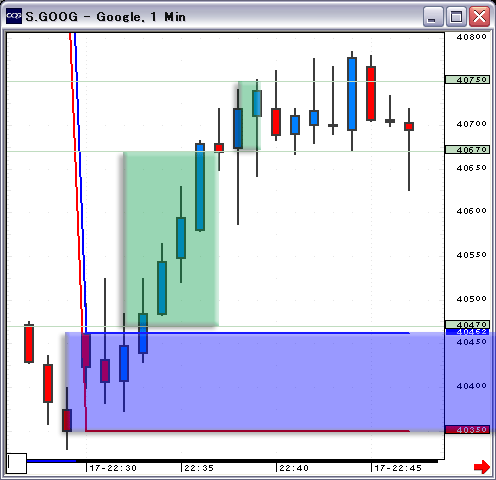This screenshot has height=480, width=496.
Task: Click the 40800 price scale label
Action: coord(471,37)
